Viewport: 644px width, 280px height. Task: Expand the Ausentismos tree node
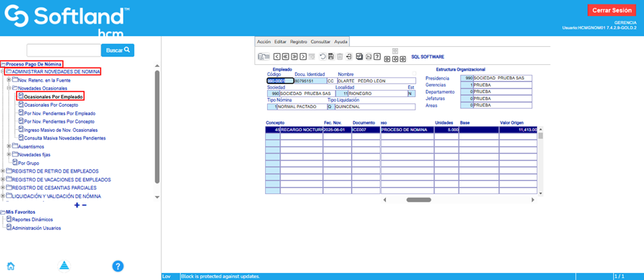pyautogui.click(x=8, y=147)
